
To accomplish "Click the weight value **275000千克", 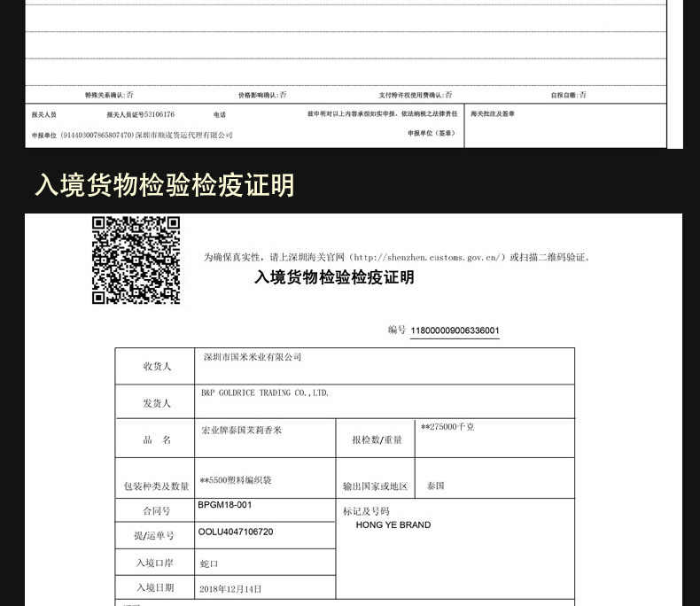I will (x=447, y=427).
